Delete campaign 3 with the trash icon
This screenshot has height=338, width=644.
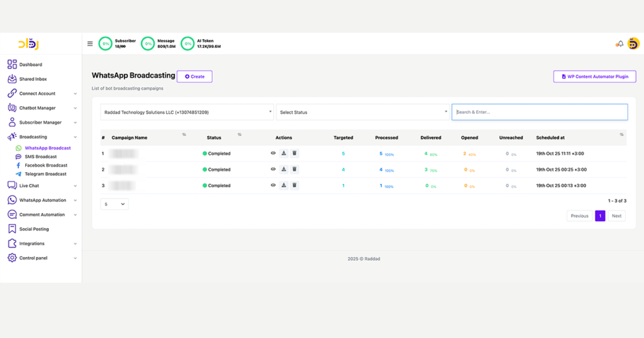click(x=294, y=185)
